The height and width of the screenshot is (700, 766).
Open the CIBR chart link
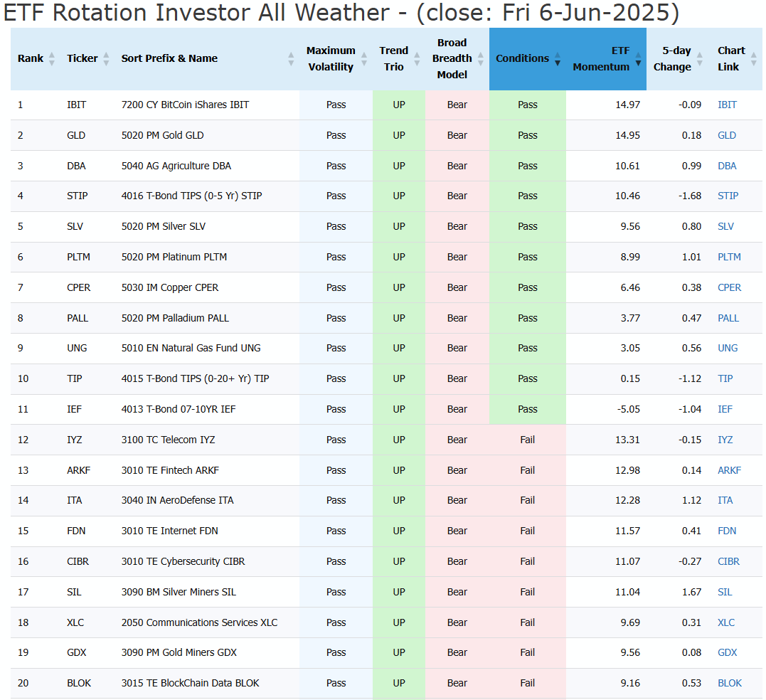tap(728, 561)
